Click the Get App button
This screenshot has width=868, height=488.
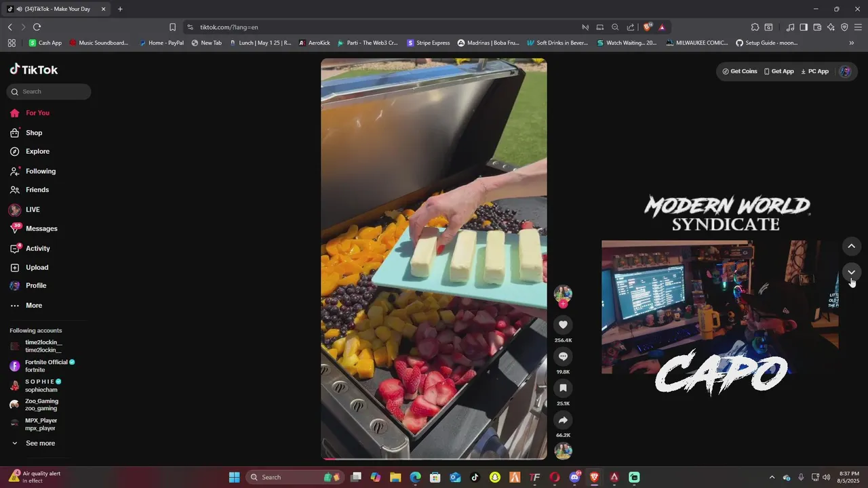click(778, 71)
